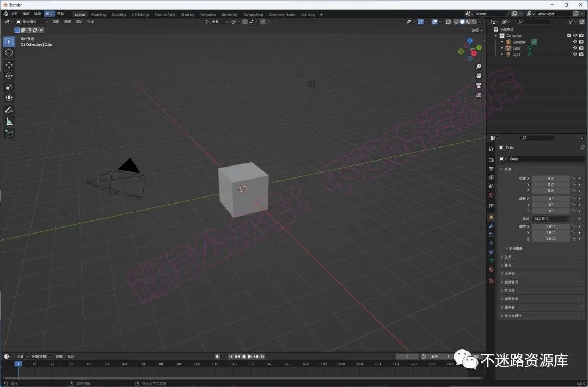Open the Scene properties tab
The image size is (588, 387).
point(491,186)
